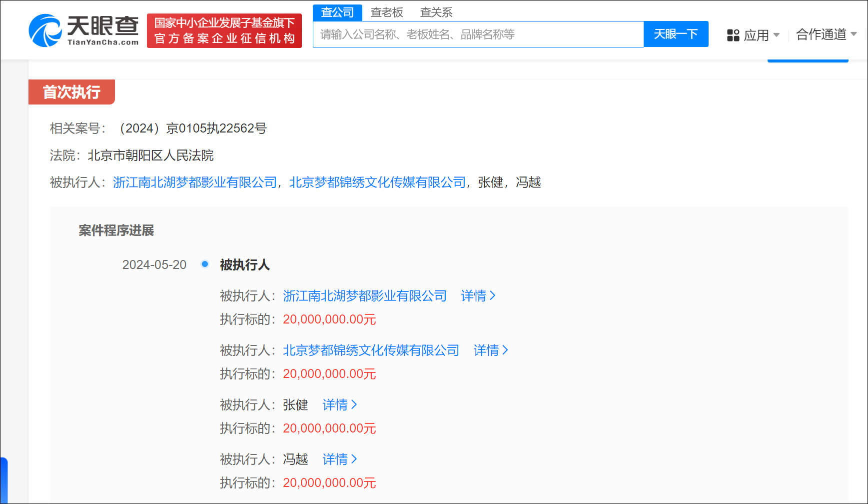Open 浙江南北湖梦都影业有限公司 link in header row
Viewport: 868px width, 504px height.
(x=195, y=182)
